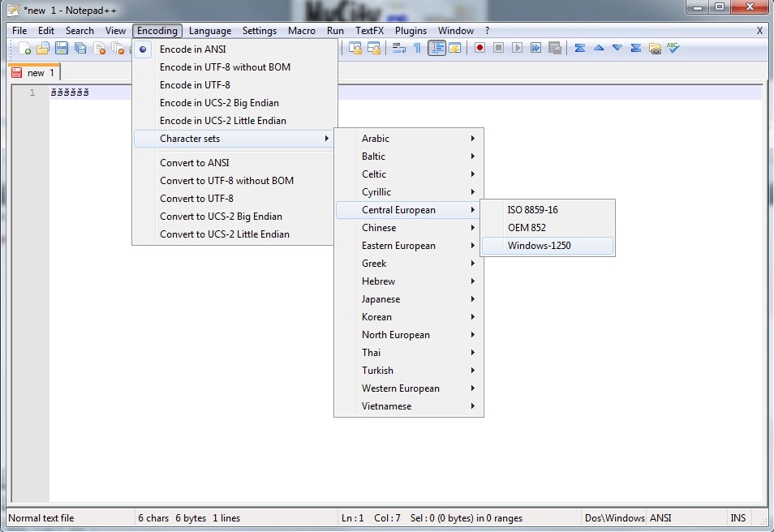
Task: Click the second blue hourglass TextFX icon
Action: [x=636, y=49]
